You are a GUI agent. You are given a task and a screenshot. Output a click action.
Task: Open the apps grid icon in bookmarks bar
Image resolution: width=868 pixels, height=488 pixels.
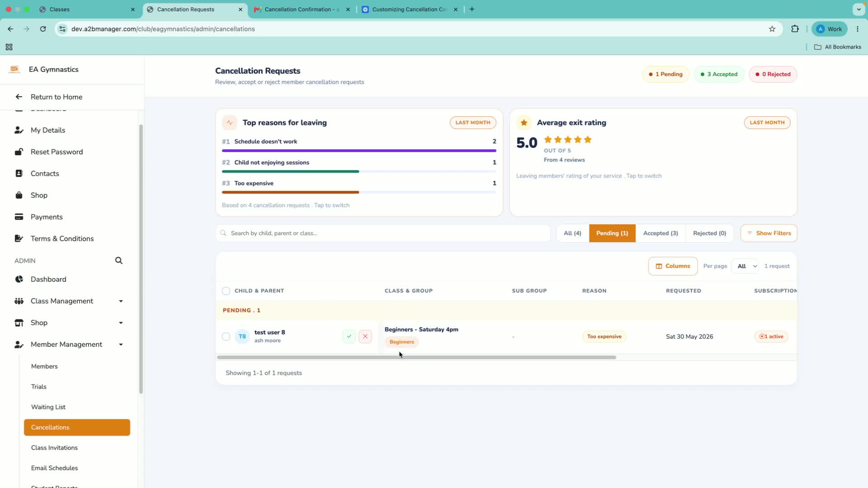[9, 47]
